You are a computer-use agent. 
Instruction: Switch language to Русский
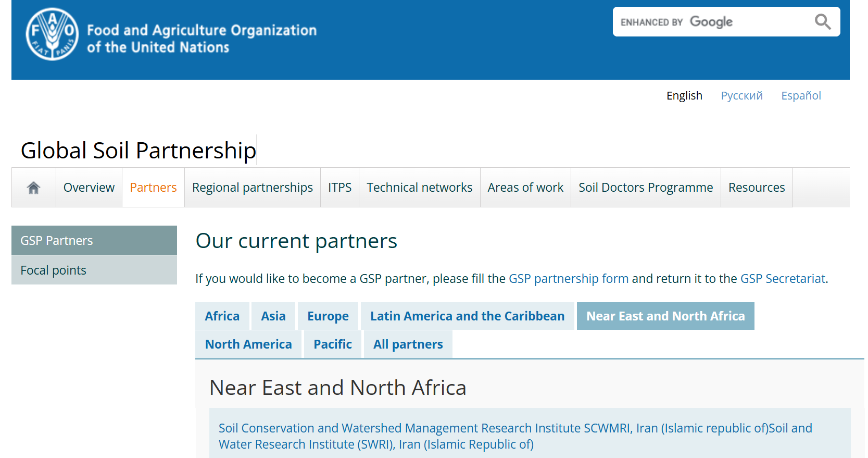741,96
